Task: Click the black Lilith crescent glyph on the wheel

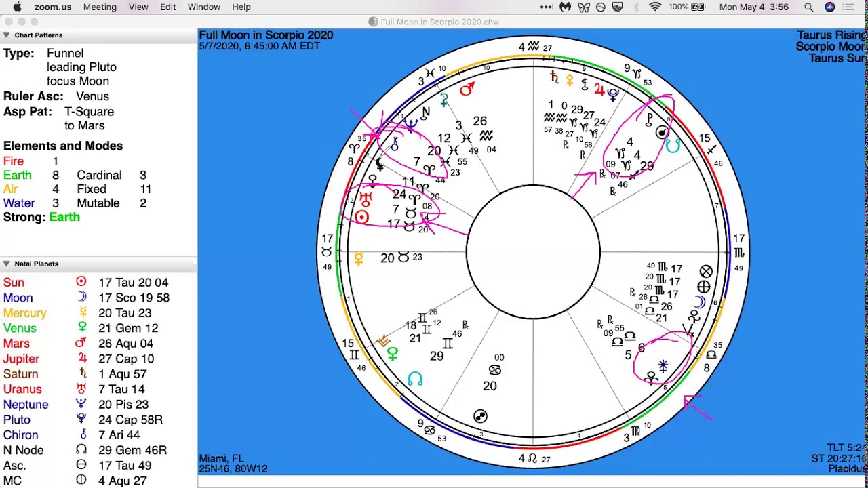Action: (380, 164)
